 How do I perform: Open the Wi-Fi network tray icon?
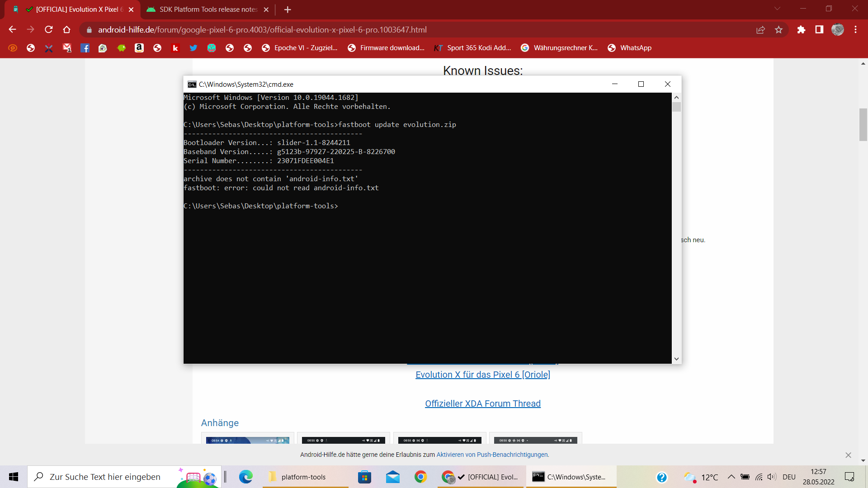759,477
